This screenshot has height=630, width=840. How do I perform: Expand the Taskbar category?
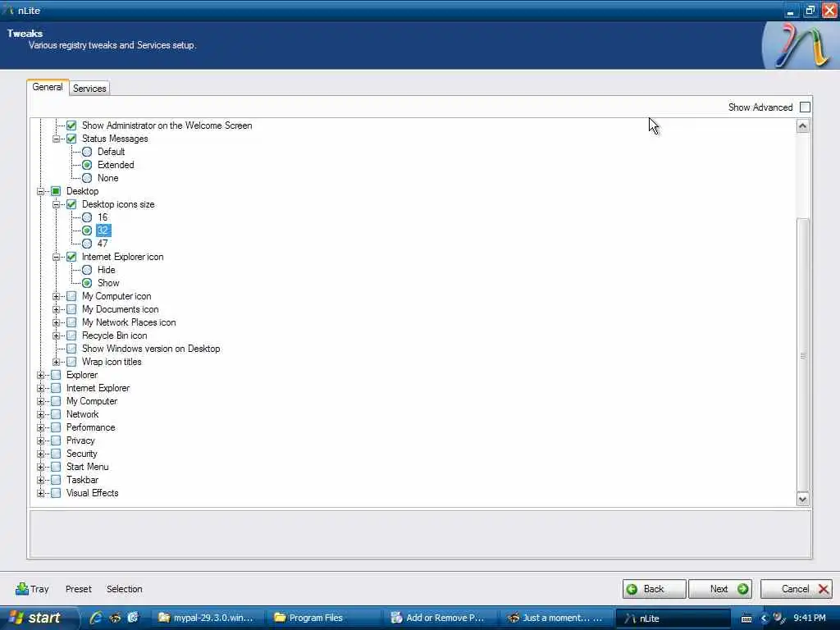pyautogui.click(x=41, y=480)
